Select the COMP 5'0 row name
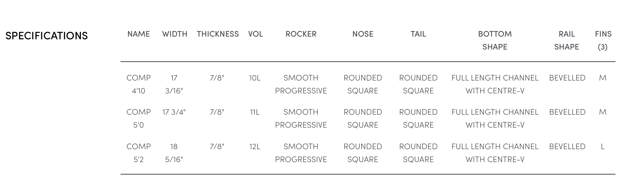This screenshot has height=196, width=644. [139, 118]
